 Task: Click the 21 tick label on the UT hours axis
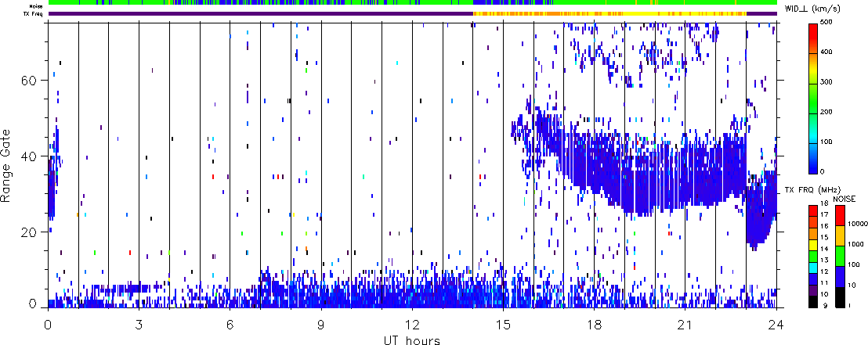[x=684, y=325]
